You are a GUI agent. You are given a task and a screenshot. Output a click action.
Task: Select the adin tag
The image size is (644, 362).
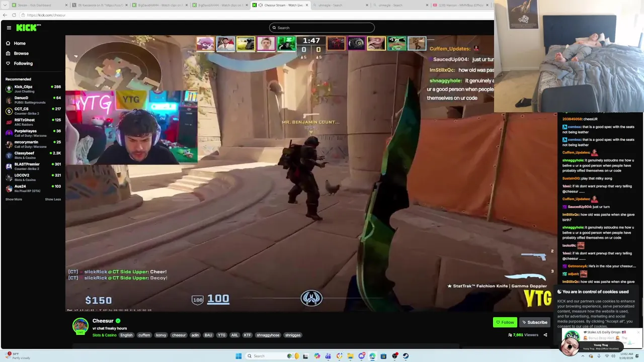(195, 335)
